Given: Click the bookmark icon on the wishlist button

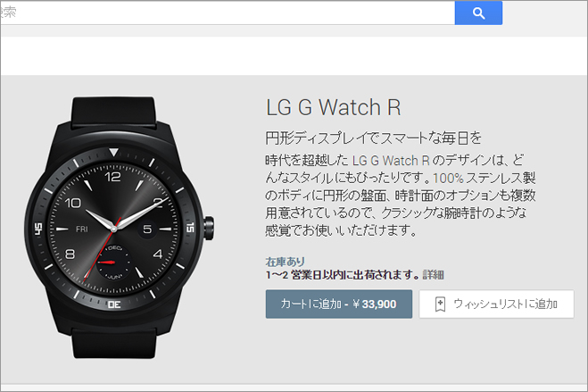Looking at the screenshot, I should (x=440, y=304).
